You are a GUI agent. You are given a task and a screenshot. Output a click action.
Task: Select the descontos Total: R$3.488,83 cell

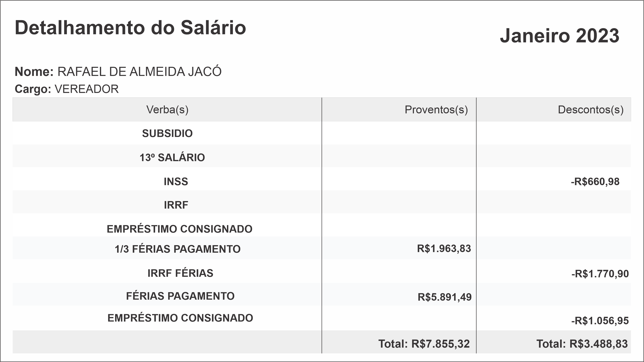(x=582, y=344)
